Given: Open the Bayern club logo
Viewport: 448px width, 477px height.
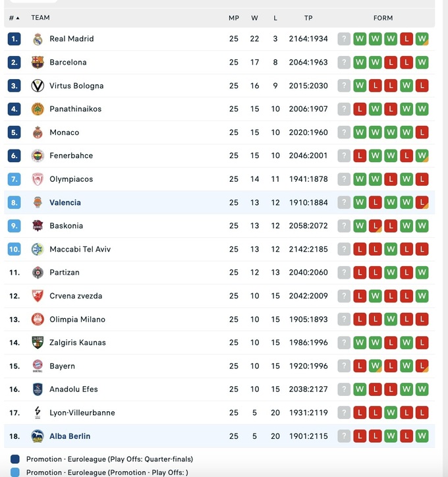Looking at the screenshot, I should pos(38,366).
